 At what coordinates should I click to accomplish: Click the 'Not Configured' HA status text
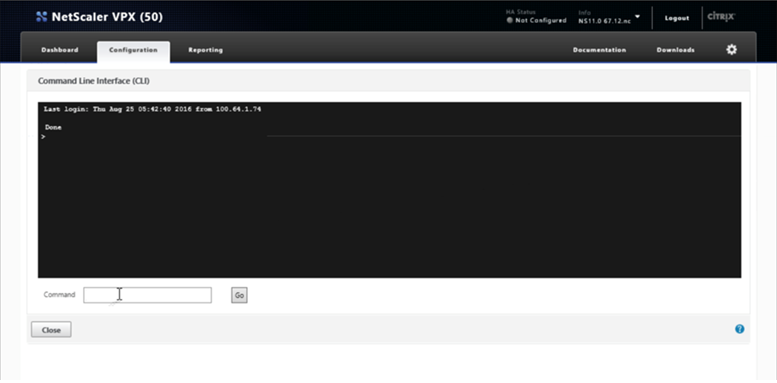coord(541,20)
